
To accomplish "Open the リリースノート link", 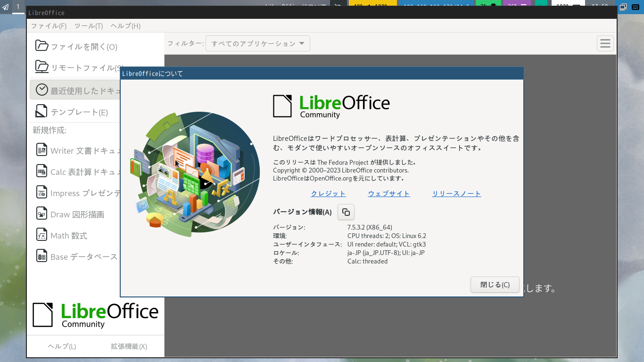I will (x=456, y=193).
